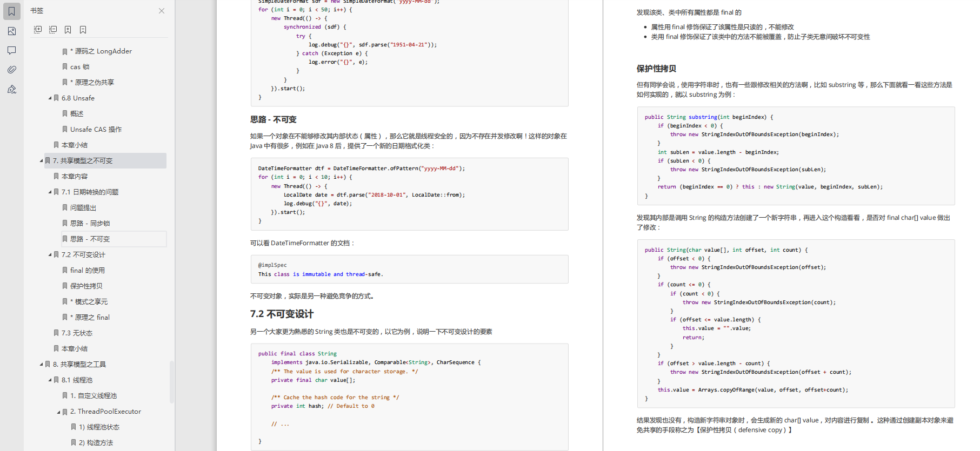
Task: Click the add bookmark icon
Action: (68, 30)
